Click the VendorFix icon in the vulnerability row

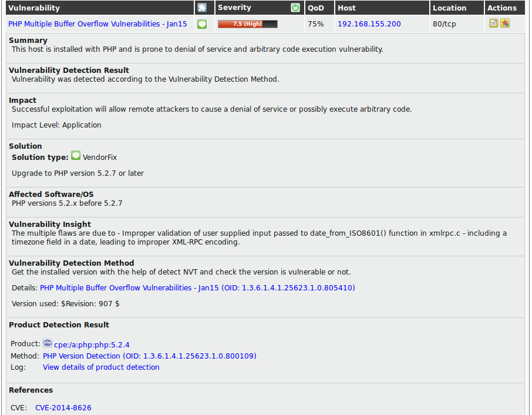tap(202, 24)
